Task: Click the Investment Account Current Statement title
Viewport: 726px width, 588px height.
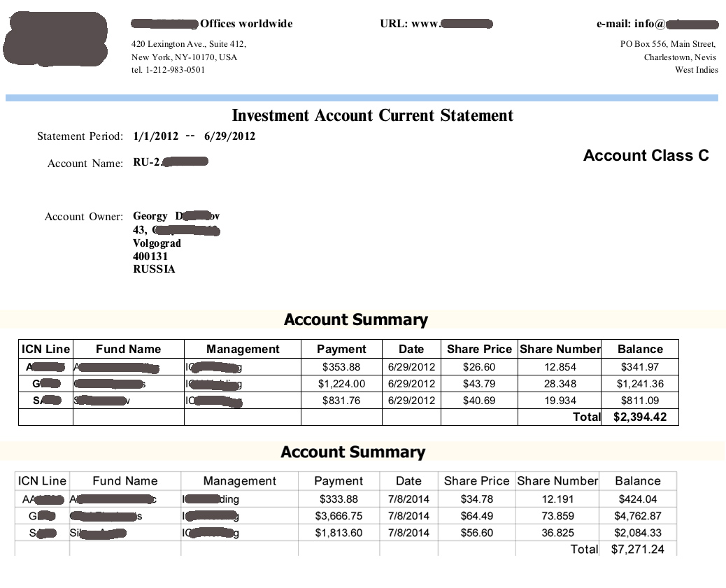Action: [x=373, y=115]
